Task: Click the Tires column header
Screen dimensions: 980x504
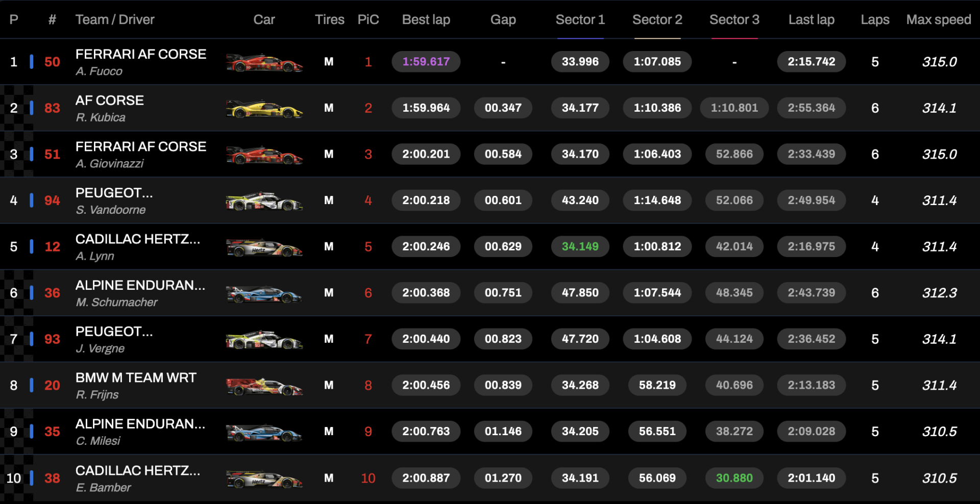Action: [x=329, y=20]
